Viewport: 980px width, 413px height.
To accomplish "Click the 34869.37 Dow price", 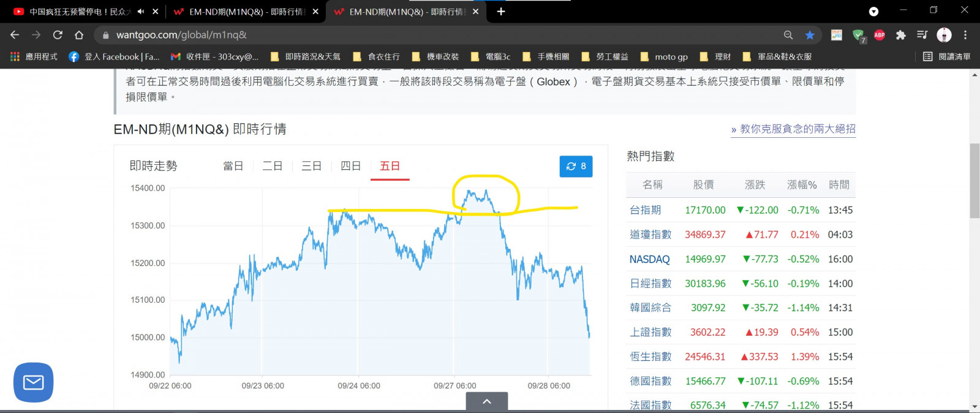I will 705,235.
